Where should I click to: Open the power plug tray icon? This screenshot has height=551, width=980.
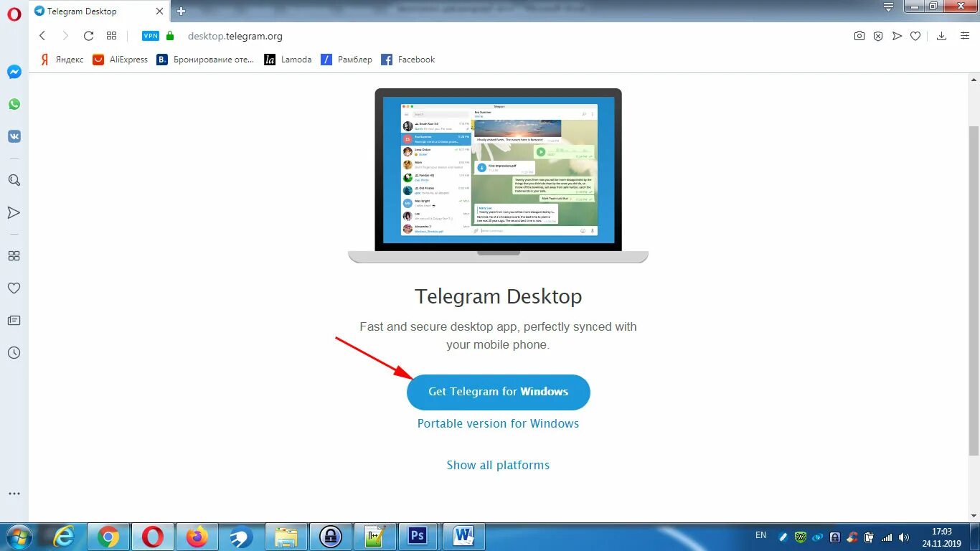point(869,537)
